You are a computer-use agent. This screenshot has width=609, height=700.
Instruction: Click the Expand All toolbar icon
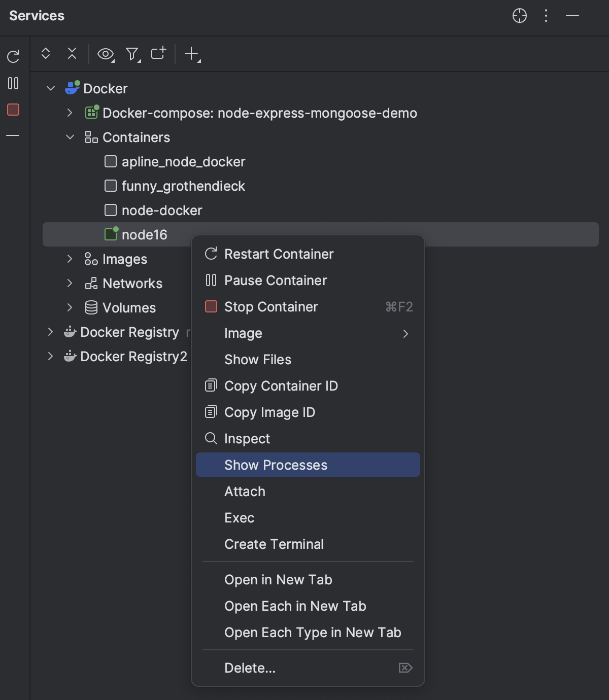click(x=46, y=53)
